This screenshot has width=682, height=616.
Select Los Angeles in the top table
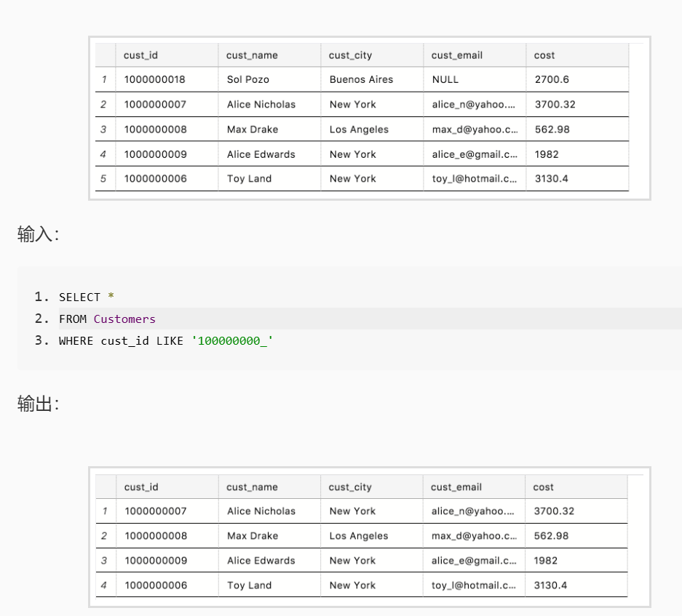(x=373, y=129)
